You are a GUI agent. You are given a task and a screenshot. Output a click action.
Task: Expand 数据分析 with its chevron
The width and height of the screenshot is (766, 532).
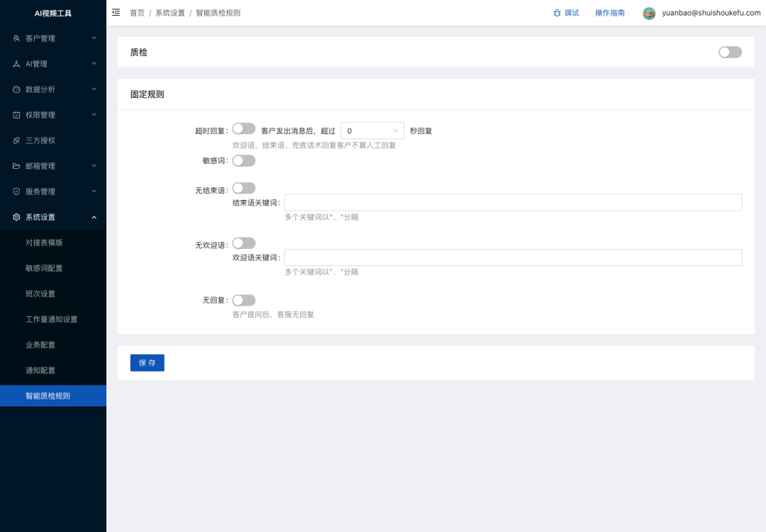click(94, 89)
